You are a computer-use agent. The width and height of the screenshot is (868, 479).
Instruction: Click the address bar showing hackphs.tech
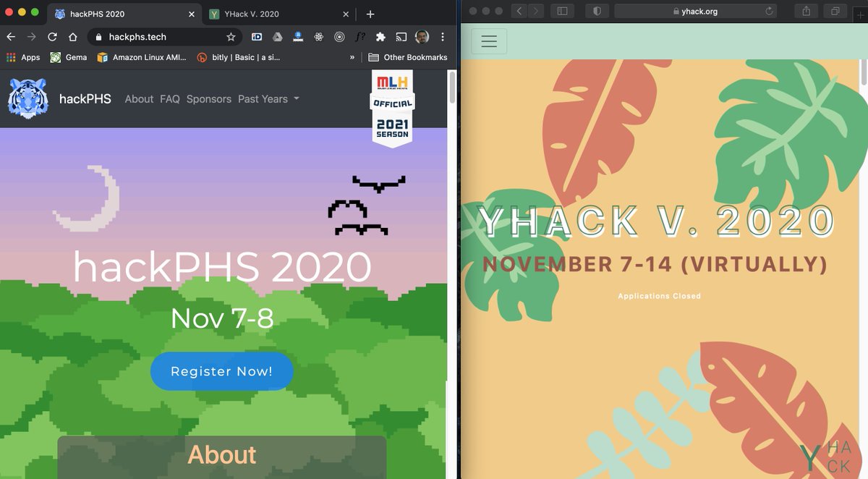(165, 37)
